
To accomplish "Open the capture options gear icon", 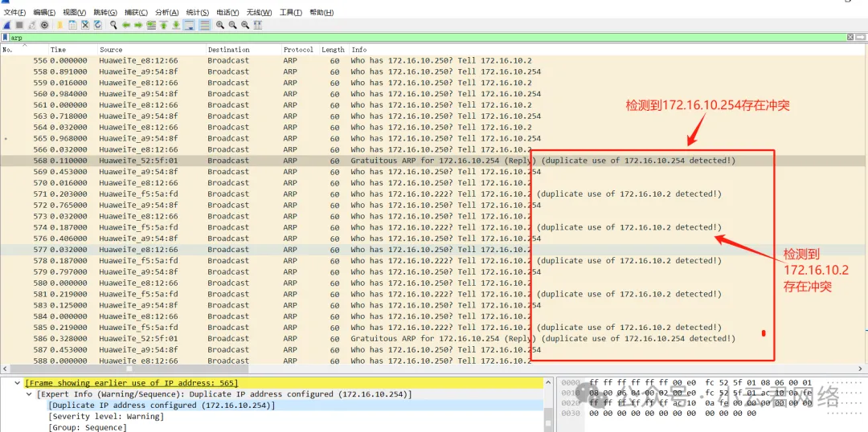I will 45,25.
